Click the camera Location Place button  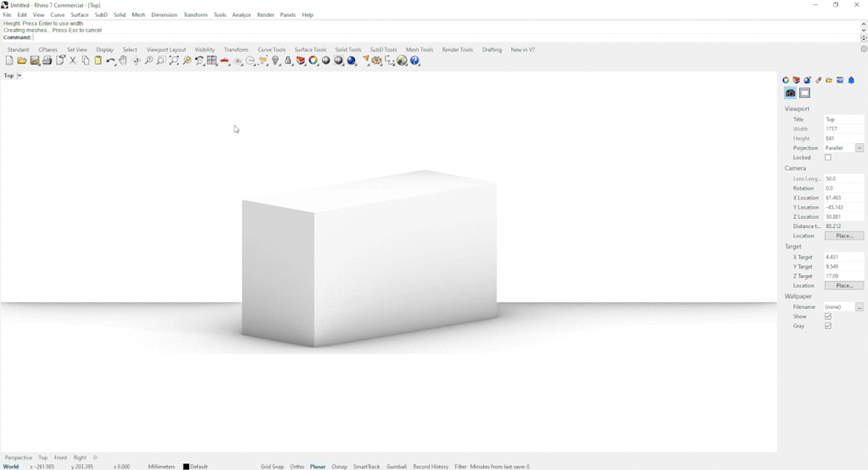click(844, 236)
